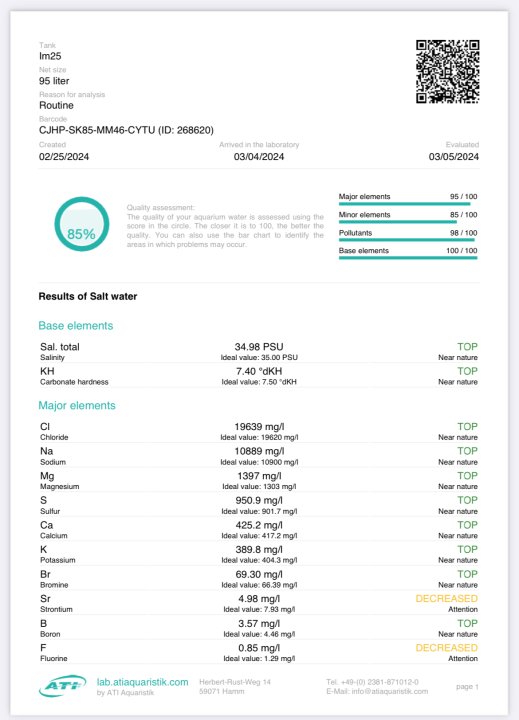Viewport: 519px width, 720px height.
Task: Click the ATI logo in the footer
Action: [62, 686]
